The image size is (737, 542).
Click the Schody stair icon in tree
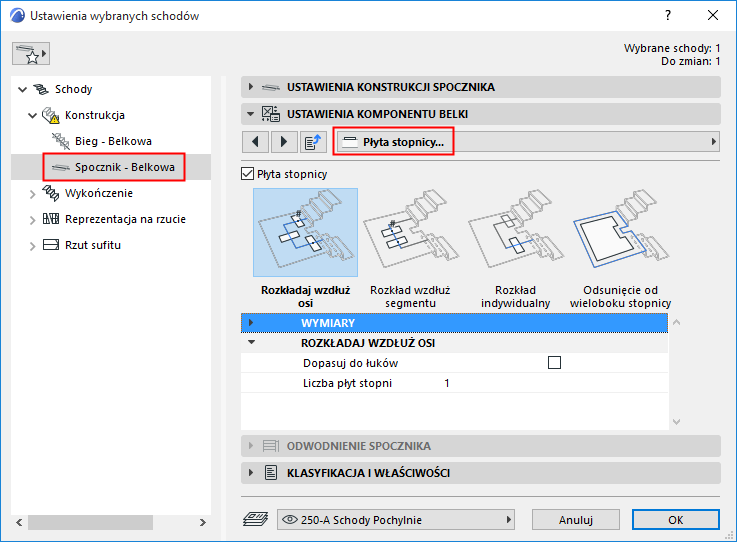(x=41, y=89)
